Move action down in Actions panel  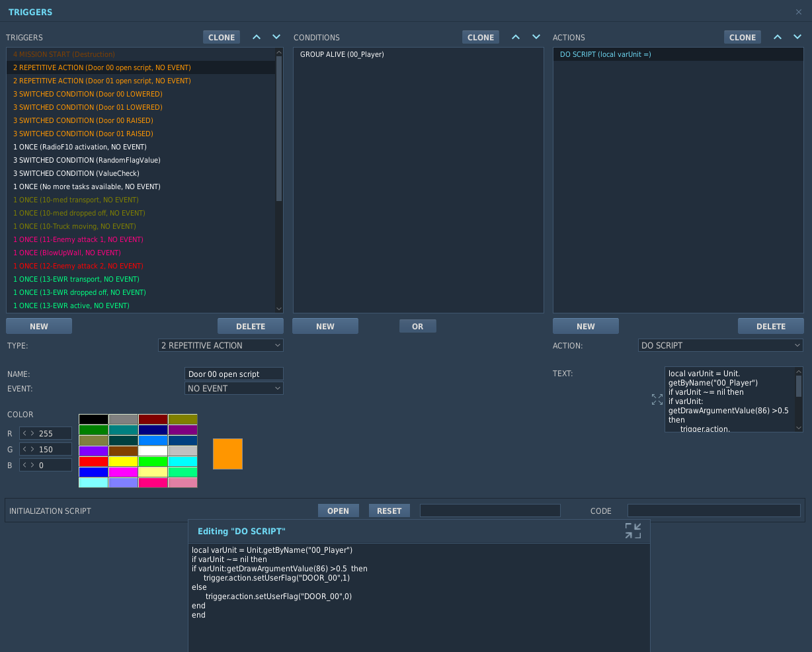[798, 37]
